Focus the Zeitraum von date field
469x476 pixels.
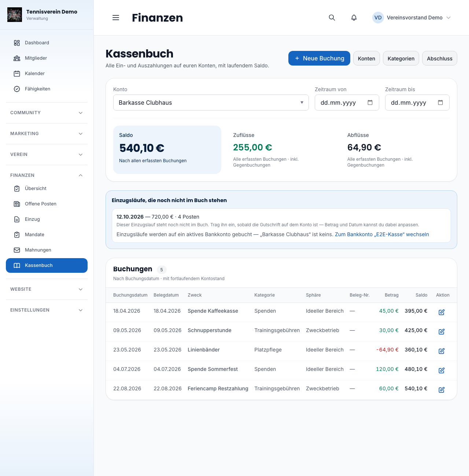click(x=347, y=103)
